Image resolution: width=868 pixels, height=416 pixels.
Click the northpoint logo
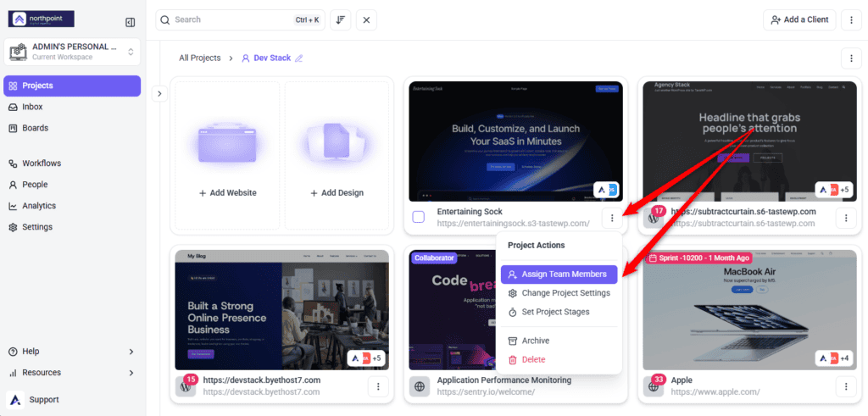[x=41, y=19]
